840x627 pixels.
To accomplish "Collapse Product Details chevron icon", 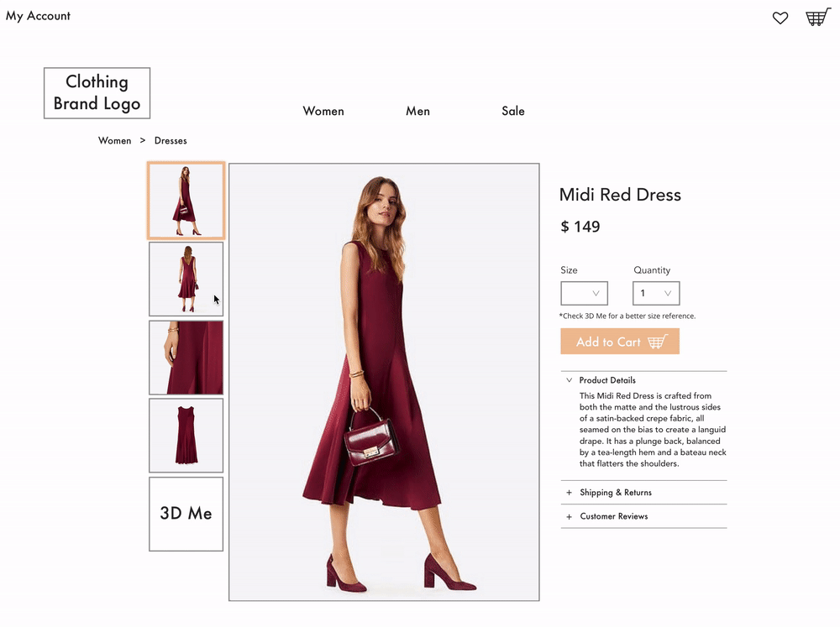I will (x=569, y=380).
